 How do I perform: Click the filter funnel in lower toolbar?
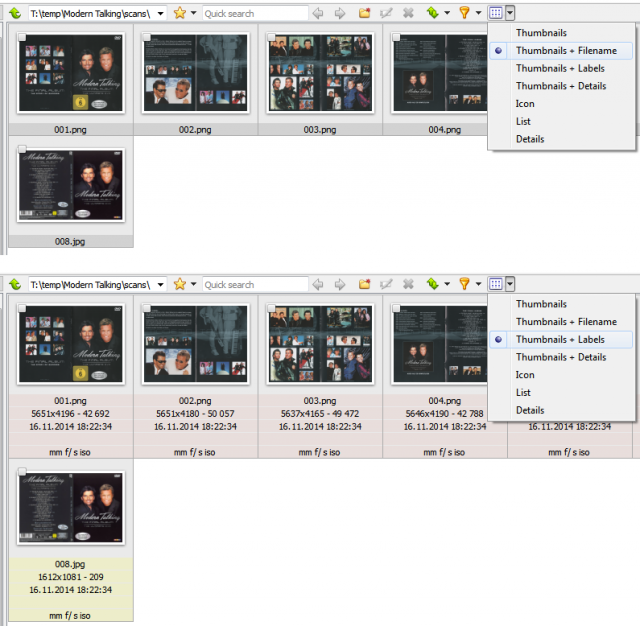[464, 284]
